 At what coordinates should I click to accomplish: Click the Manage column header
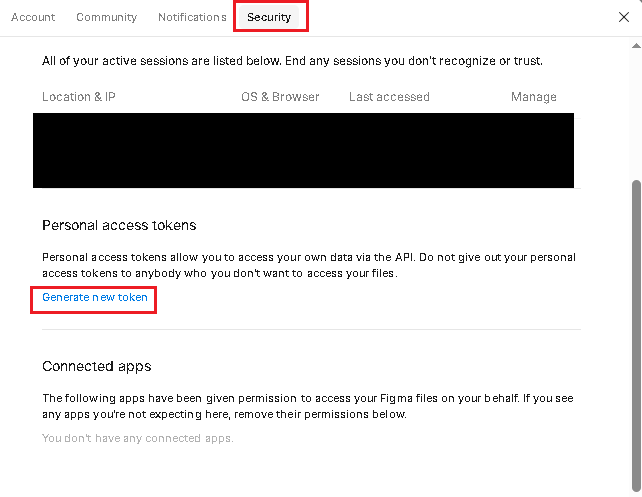coord(533,97)
